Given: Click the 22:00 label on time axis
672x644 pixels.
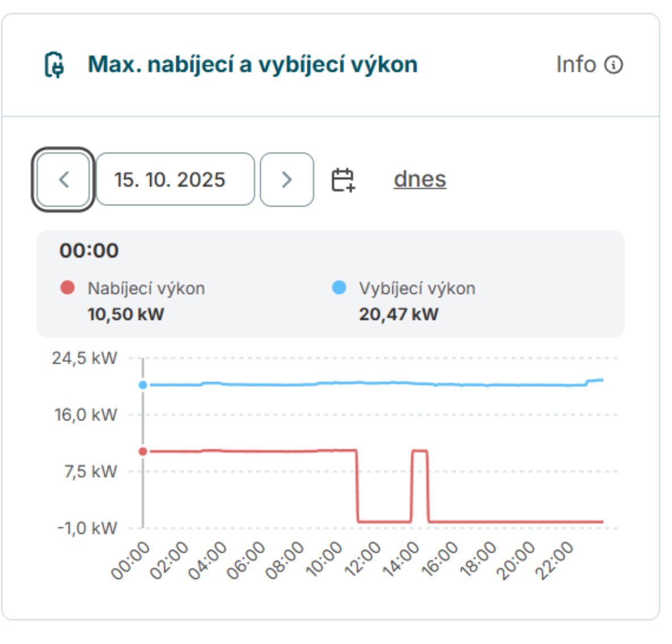Looking at the screenshot, I should pos(555,559).
